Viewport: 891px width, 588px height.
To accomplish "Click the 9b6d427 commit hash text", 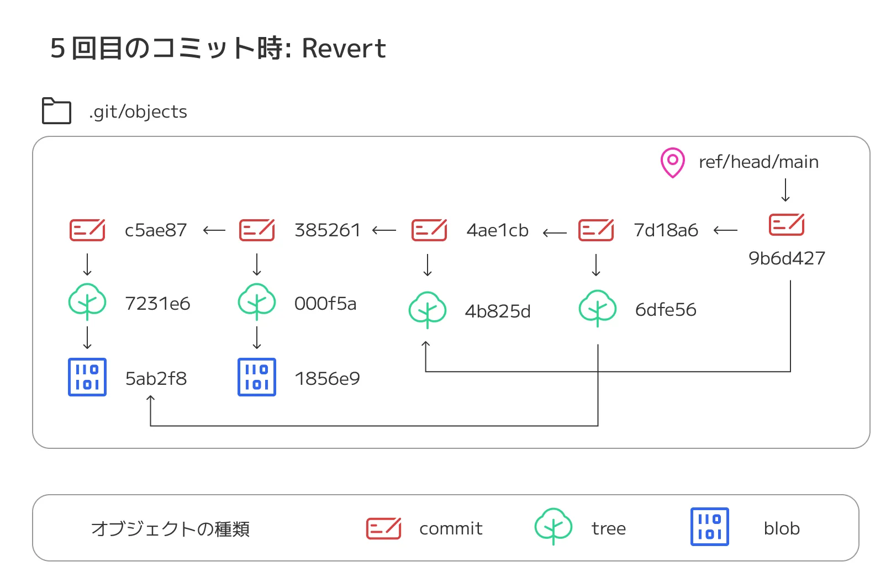I will coord(787,258).
